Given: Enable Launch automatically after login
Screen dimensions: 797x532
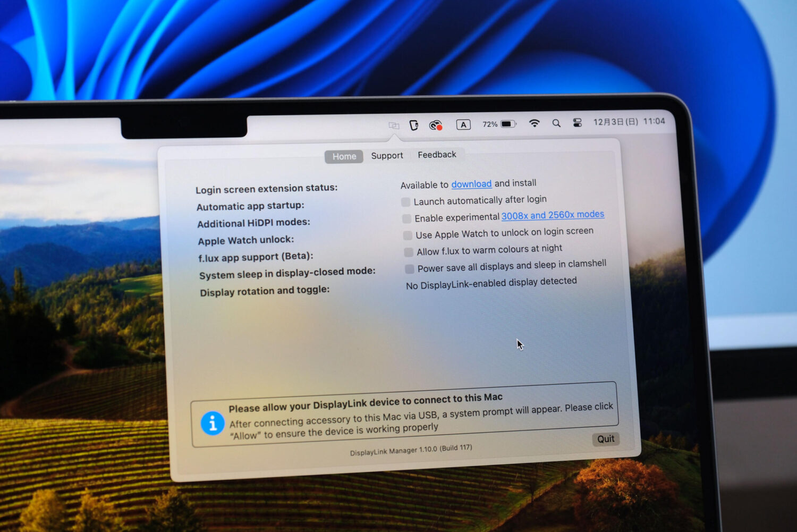Looking at the screenshot, I should click(x=406, y=202).
